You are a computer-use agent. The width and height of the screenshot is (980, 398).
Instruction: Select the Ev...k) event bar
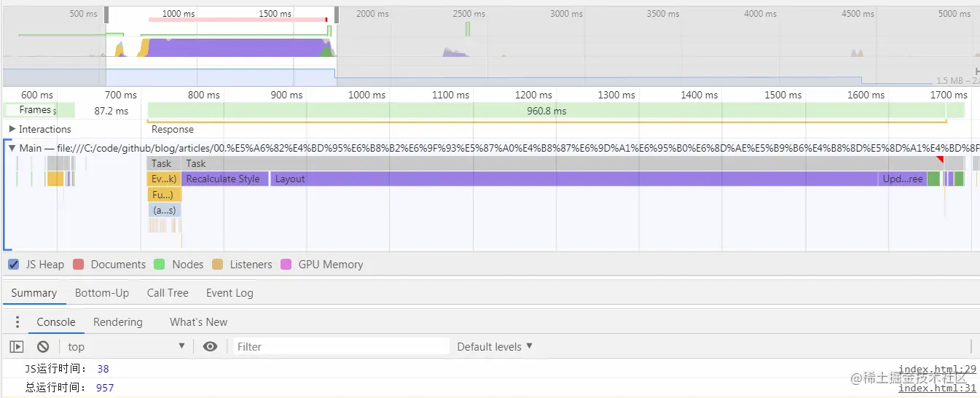(164, 179)
